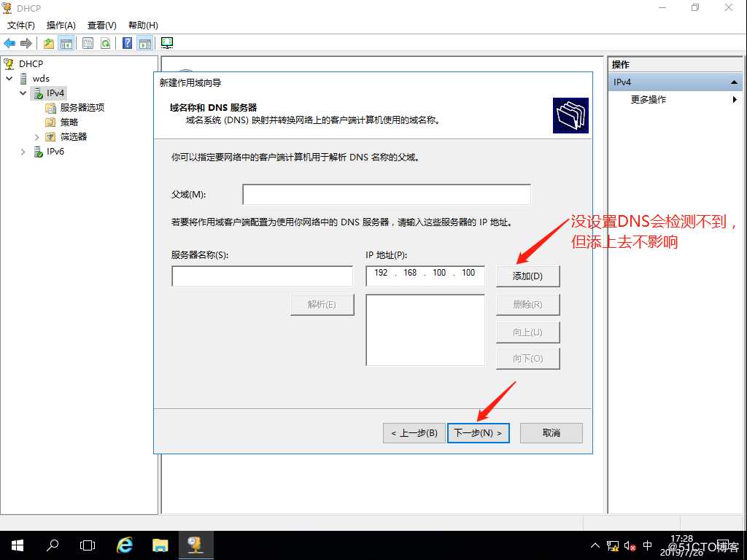The height and width of the screenshot is (560, 747).
Task: Click 更多操作 in the actions pane
Action: pos(649,99)
